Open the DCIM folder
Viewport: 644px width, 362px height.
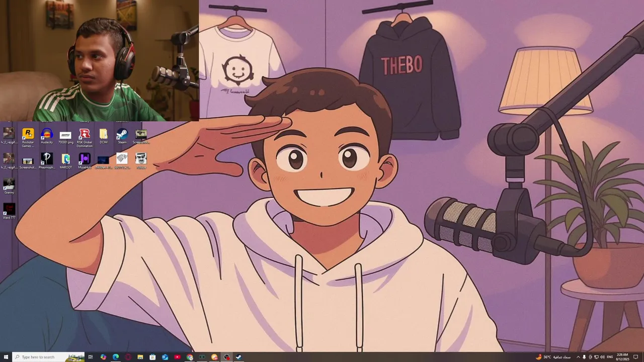click(104, 136)
